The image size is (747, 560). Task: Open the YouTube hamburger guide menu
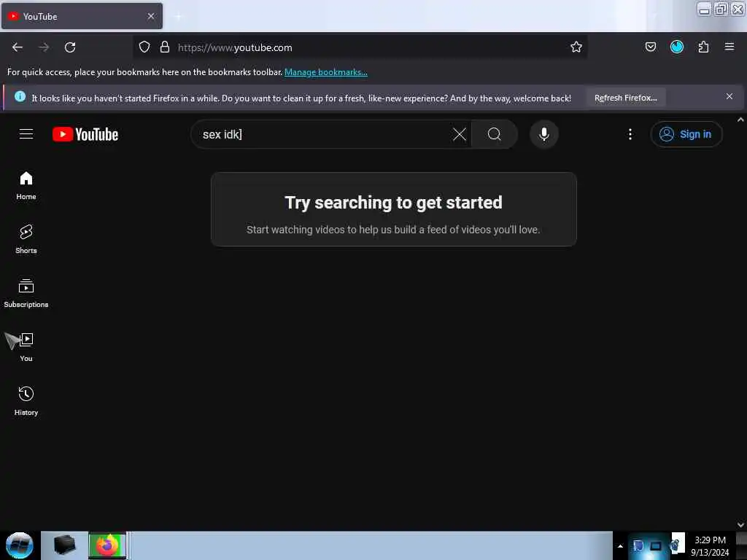point(26,134)
